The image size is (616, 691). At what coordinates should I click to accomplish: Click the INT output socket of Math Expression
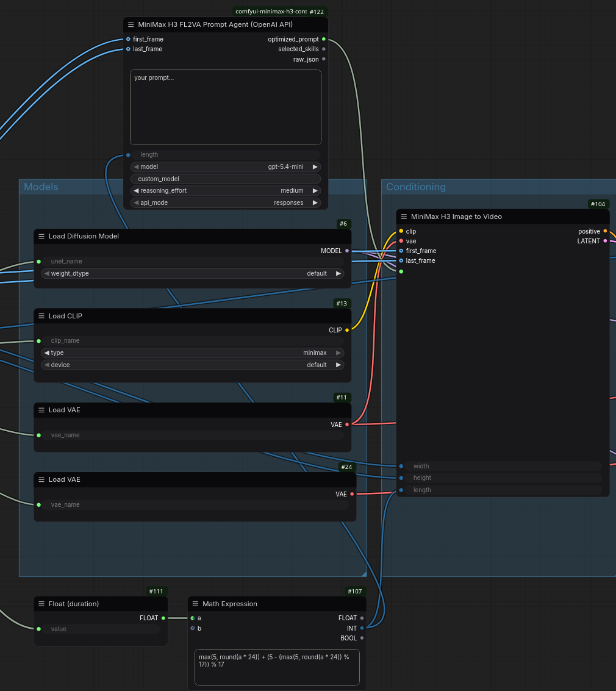(x=362, y=628)
